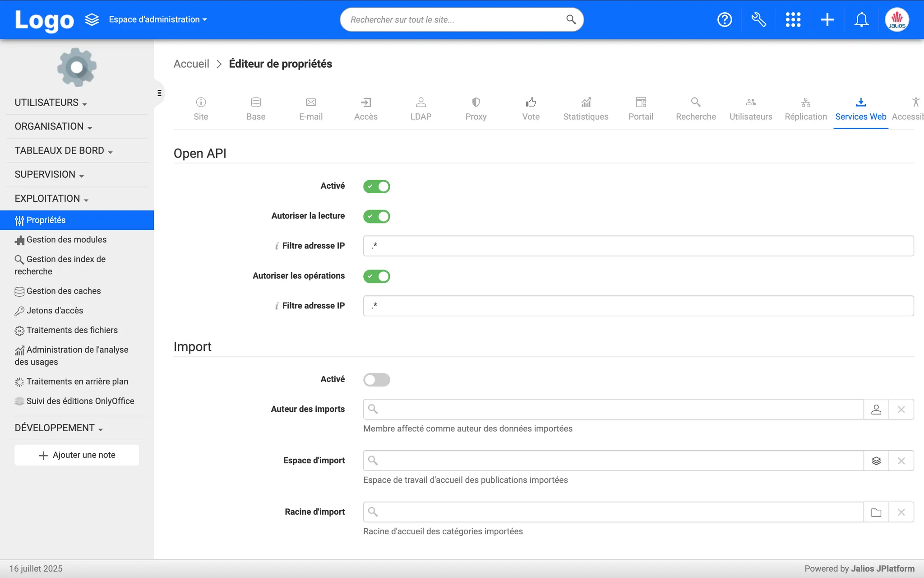This screenshot has height=578, width=924.
Task: Switch to the Réplication tab
Action: click(806, 108)
